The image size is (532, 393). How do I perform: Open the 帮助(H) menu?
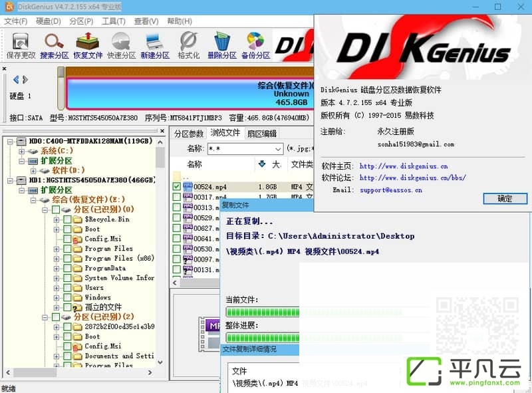[179, 21]
